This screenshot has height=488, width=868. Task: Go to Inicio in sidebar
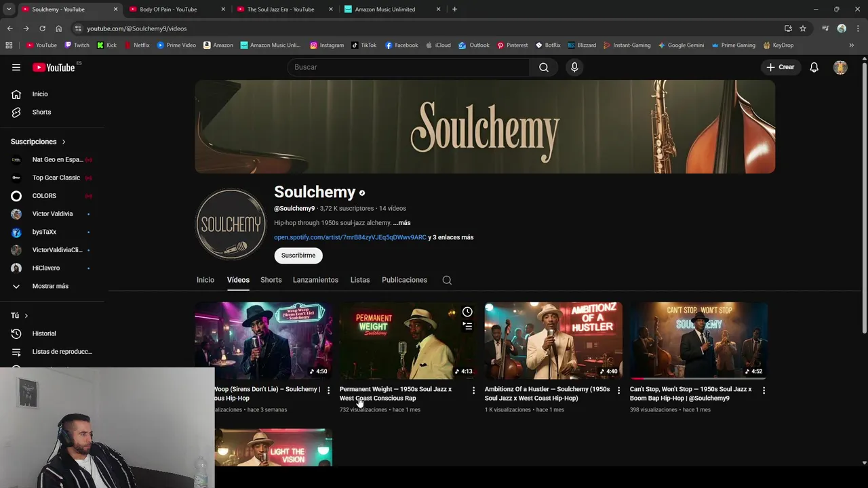tap(40, 94)
